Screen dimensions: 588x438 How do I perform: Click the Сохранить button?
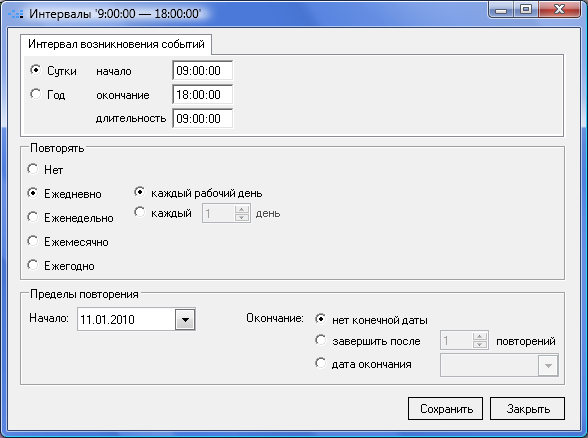coord(446,409)
